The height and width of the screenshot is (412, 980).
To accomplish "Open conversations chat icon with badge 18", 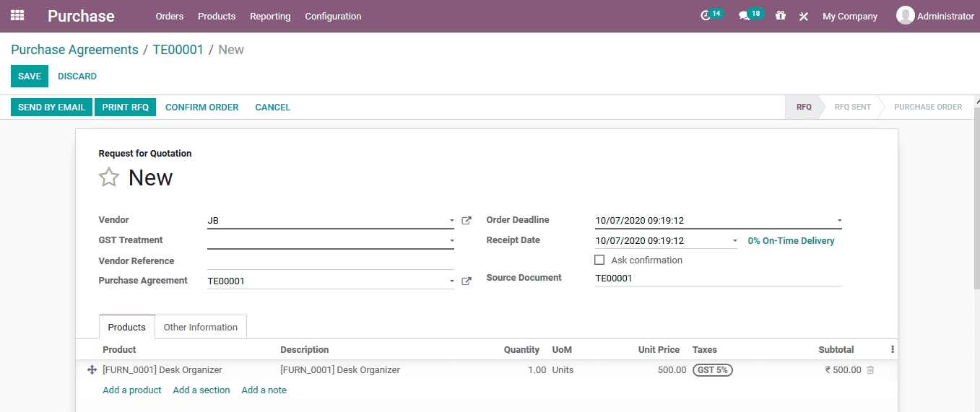I will pos(744,16).
